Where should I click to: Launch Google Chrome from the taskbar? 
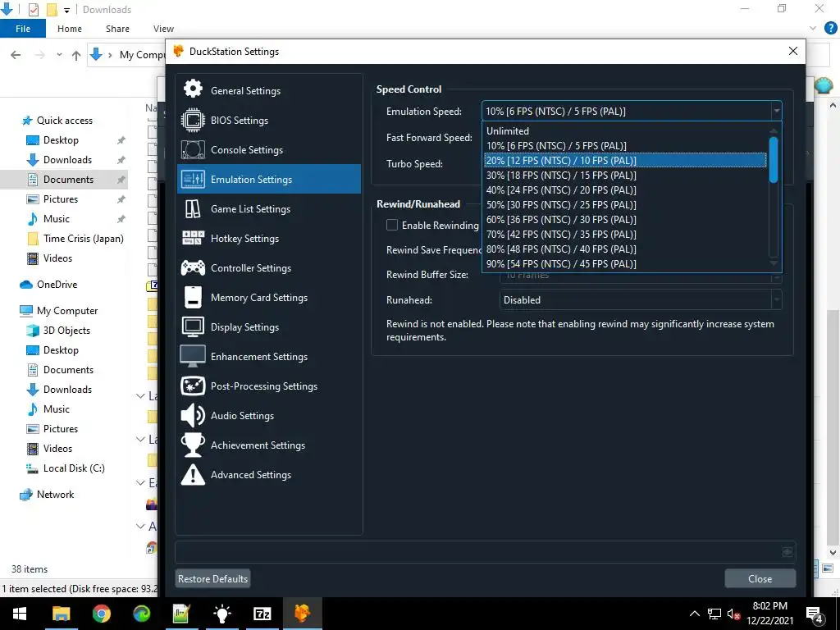tap(101, 614)
